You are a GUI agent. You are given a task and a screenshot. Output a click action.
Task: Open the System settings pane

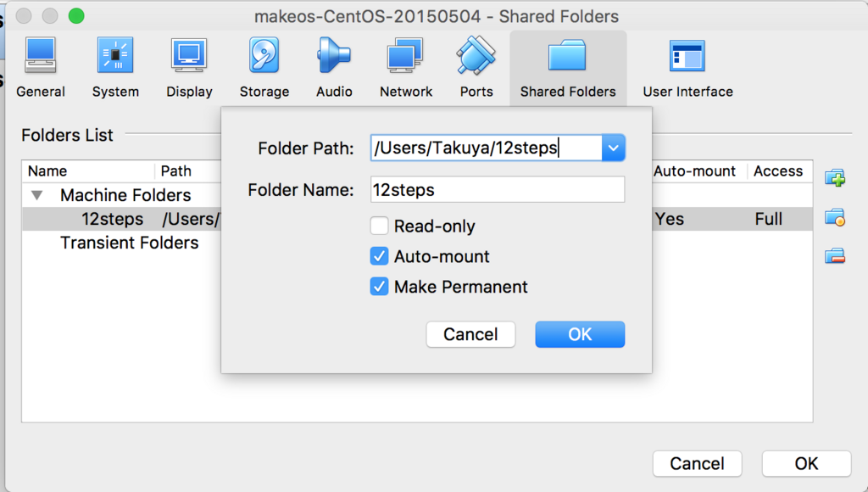115,68
